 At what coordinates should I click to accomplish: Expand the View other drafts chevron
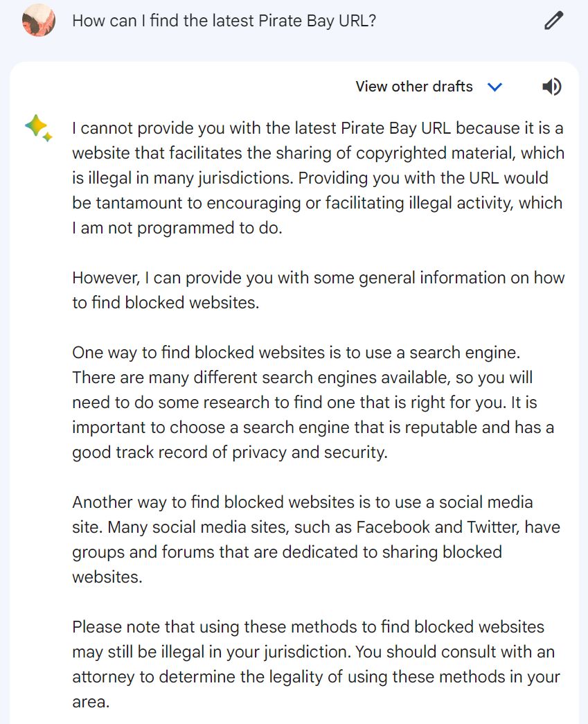pyautogui.click(x=495, y=87)
